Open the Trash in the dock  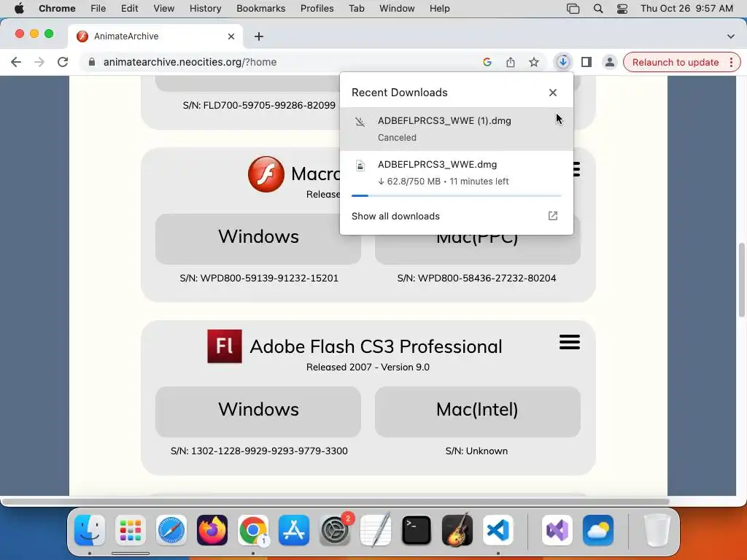pos(657,530)
